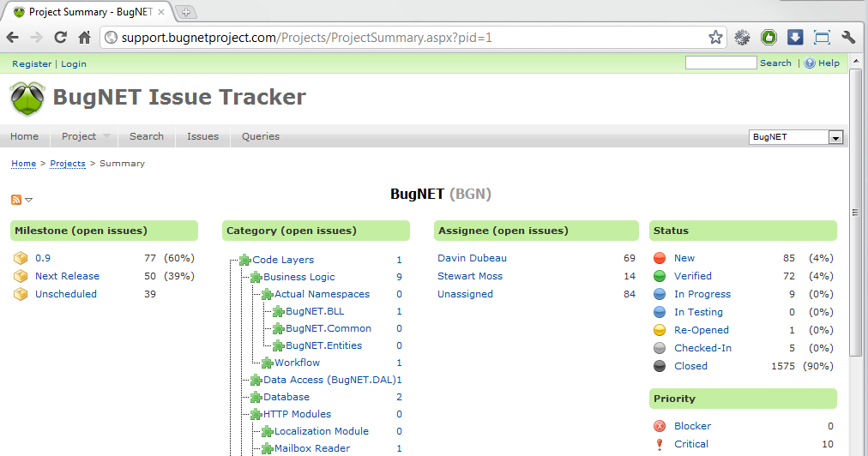This screenshot has width=868, height=456.
Task: Click the blue In Progress status icon
Action: [x=660, y=294]
